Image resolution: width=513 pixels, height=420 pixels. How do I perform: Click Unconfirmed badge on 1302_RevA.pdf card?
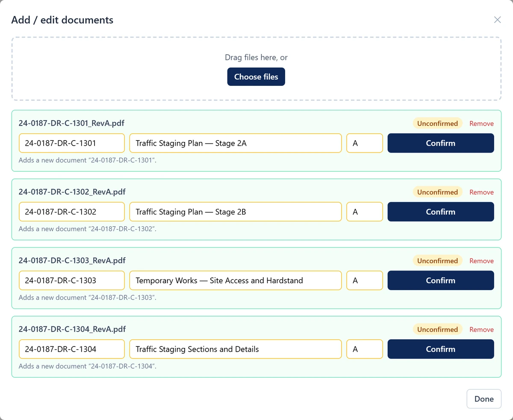(437, 192)
